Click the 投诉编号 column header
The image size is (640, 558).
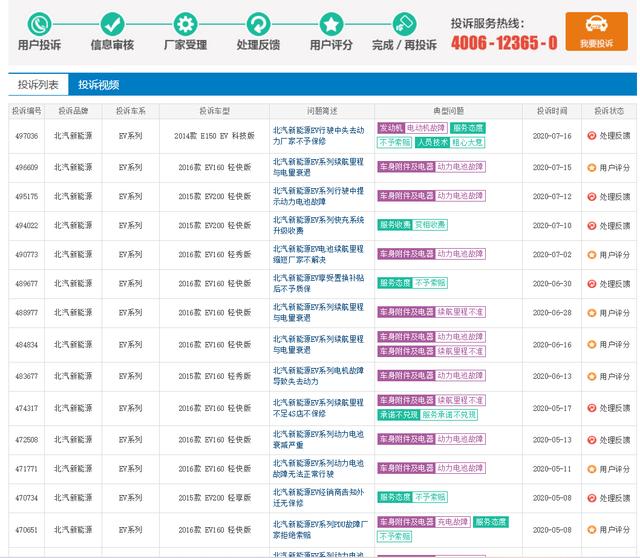(x=27, y=111)
